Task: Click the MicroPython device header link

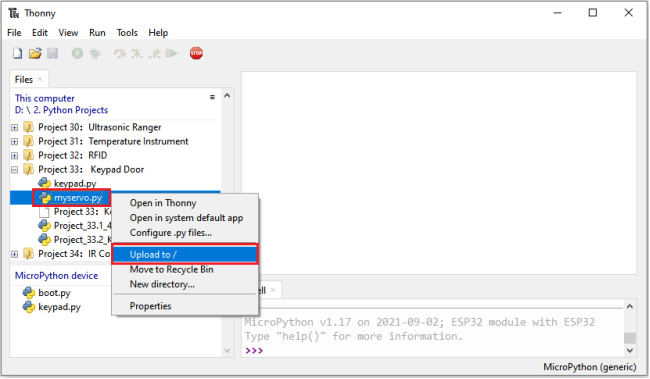Action: pos(56,276)
